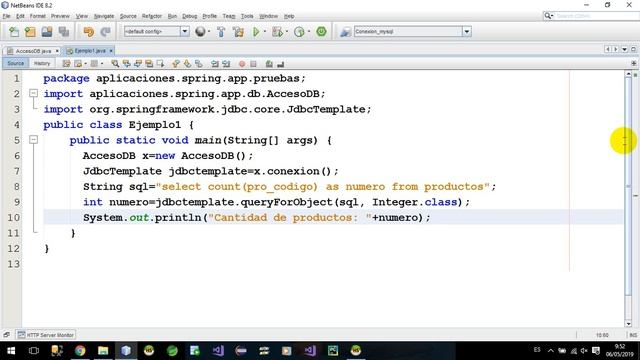Screen dimensions: 640x360
Task: Click the Comment editor toolbar icon
Action: [269, 64]
